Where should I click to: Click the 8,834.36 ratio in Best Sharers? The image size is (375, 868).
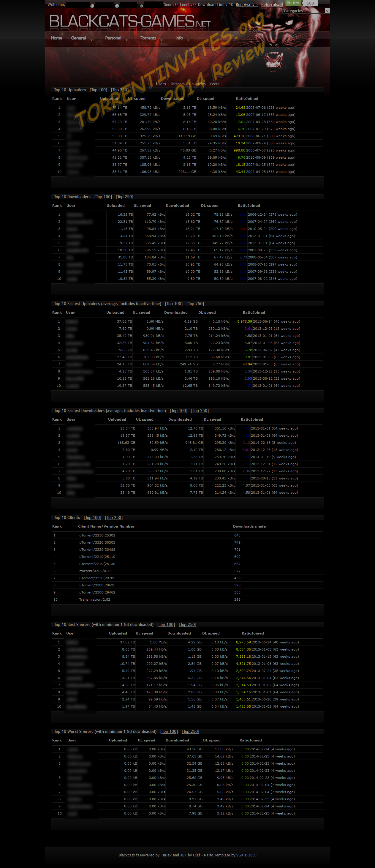(243, 649)
